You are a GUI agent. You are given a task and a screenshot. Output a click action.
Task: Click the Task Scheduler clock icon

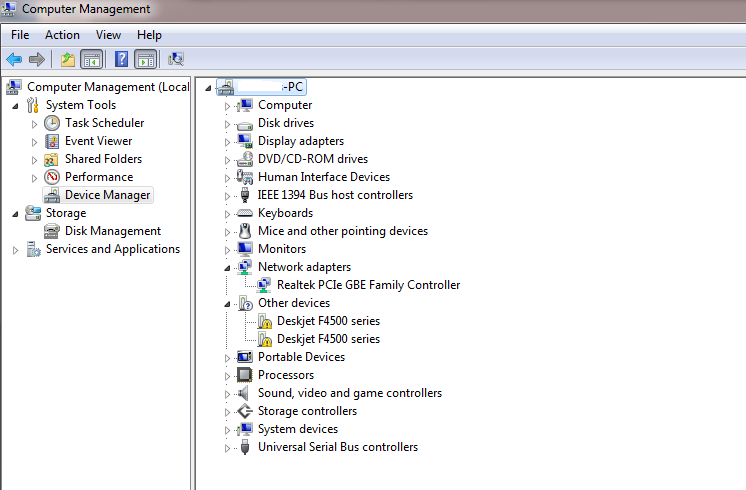52,123
